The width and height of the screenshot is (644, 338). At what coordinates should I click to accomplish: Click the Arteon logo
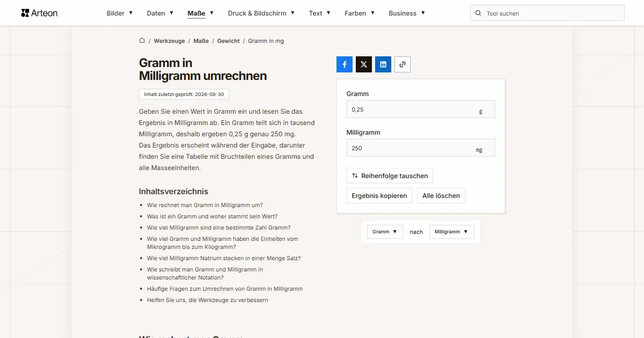tap(39, 13)
